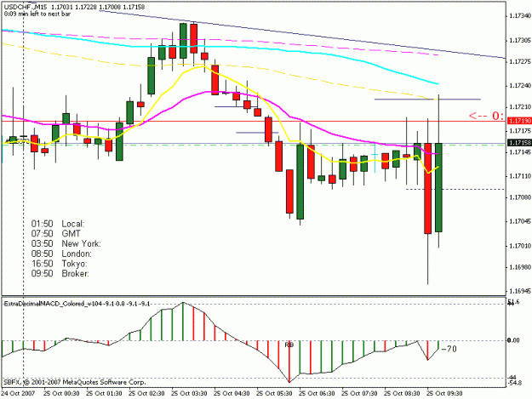Image resolution: width=532 pixels, height=399 pixels.
Task: Click the 1.17240 price scale value
Action: coord(520,86)
